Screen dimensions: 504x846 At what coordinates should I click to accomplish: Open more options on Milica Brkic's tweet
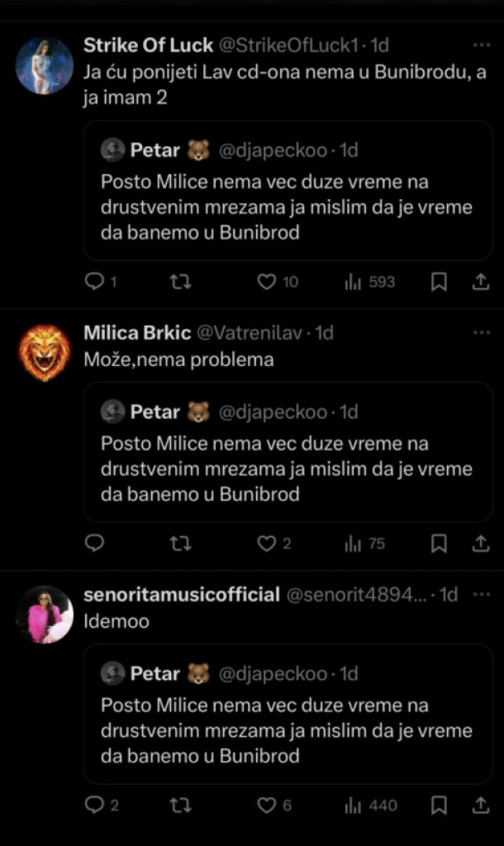pos(481,333)
